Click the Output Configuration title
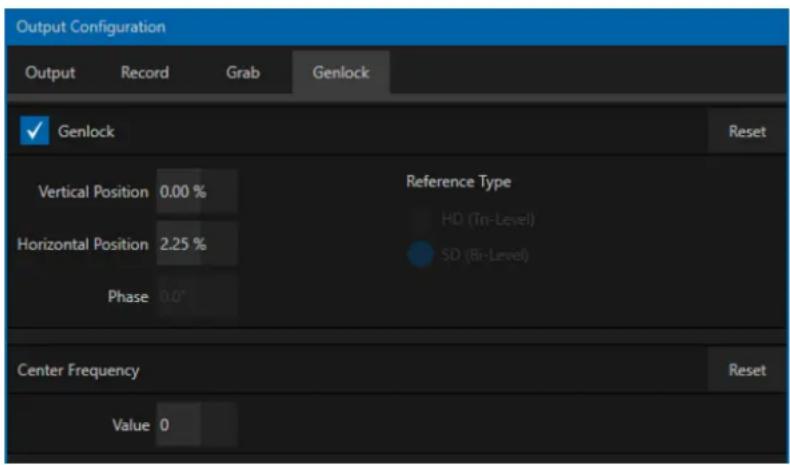 click(x=91, y=27)
